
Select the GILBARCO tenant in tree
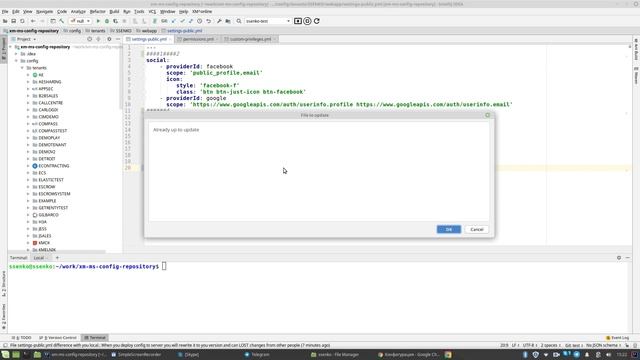coord(48,215)
